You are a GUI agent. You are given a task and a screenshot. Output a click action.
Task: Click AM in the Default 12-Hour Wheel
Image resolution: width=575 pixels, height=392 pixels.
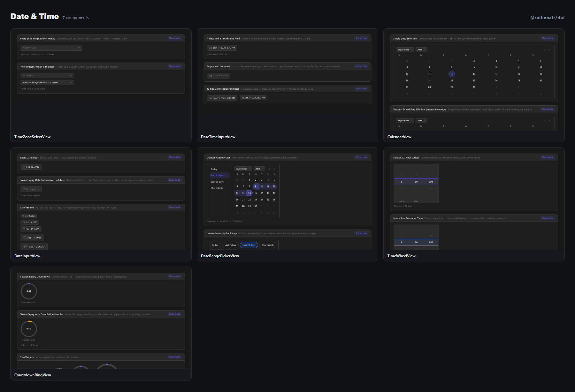(x=431, y=182)
